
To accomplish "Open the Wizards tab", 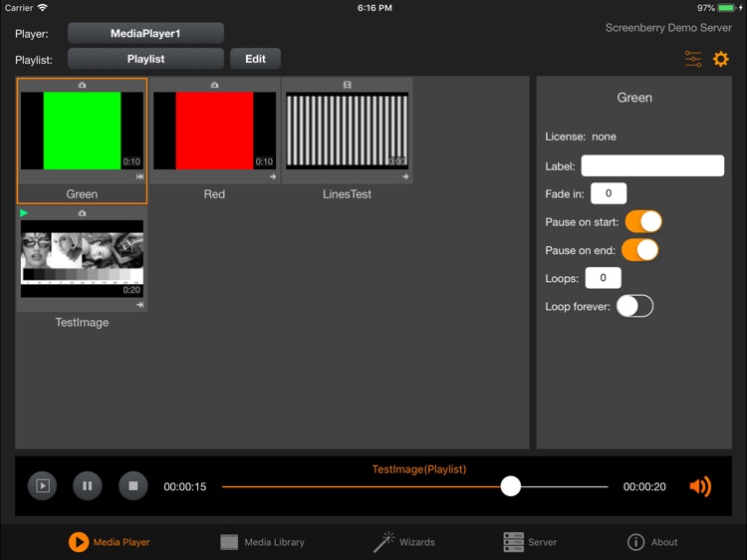I will click(x=404, y=542).
